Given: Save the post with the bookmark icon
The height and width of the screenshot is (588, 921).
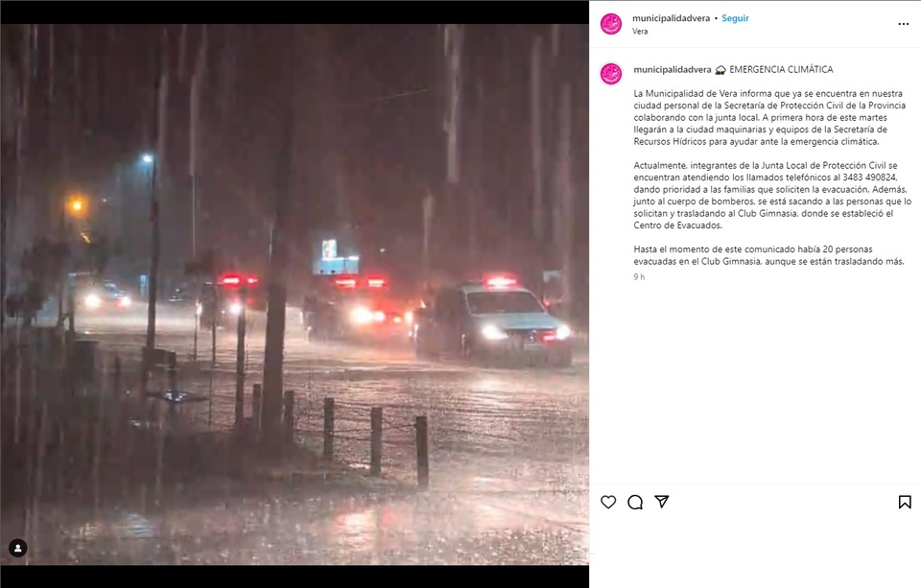Looking at the screenshot, I should (905, 502).
